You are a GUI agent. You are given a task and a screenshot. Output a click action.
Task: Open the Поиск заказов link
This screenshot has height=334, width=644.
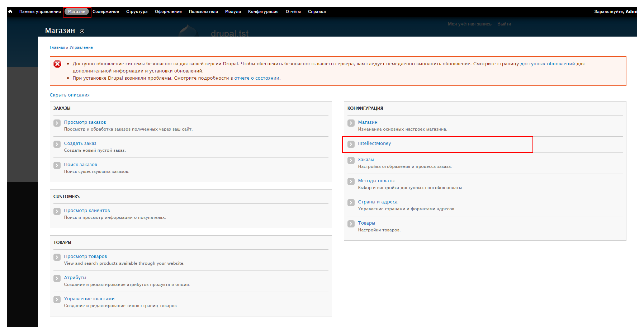coord(81,165)
